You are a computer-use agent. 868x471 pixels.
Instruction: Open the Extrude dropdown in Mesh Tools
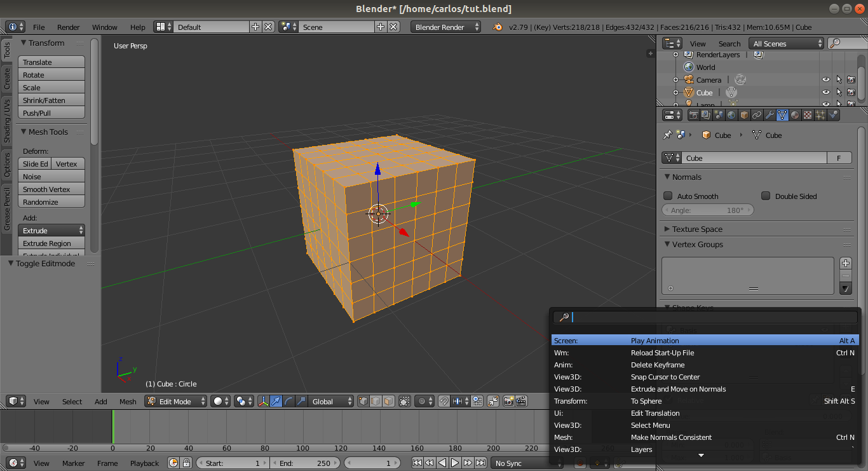click(x=51, y=230)
